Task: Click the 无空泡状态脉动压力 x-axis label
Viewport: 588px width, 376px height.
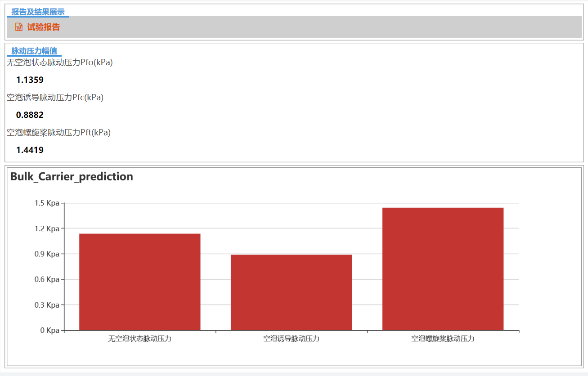Action: pyautogui.click(x=139, y=339)
